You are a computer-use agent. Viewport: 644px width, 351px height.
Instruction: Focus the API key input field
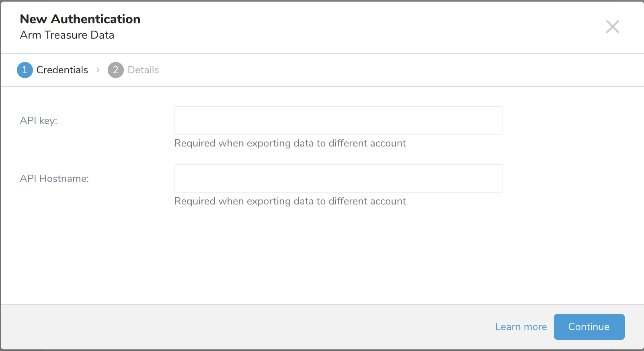[x=338, y=121]
